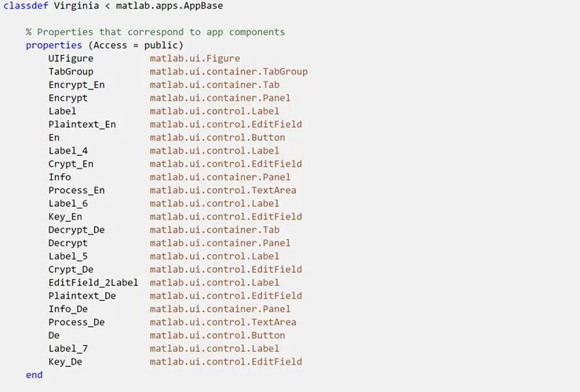The image size is (580, 392).
Task: Select the Key_De property name
Action: point(65,362)
